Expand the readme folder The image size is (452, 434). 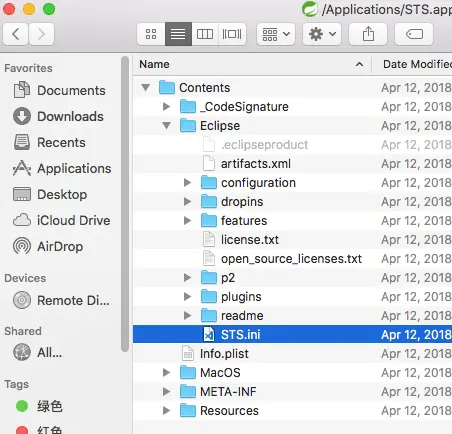187,316
